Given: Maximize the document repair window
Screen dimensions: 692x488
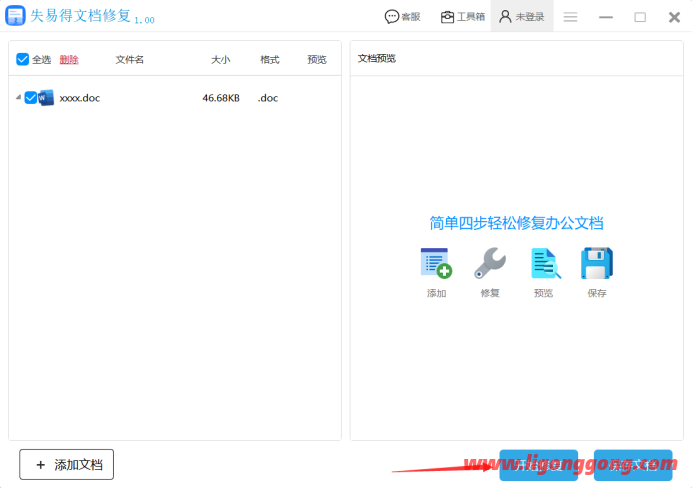Looking at the screenshot, I should pos(640,17).
